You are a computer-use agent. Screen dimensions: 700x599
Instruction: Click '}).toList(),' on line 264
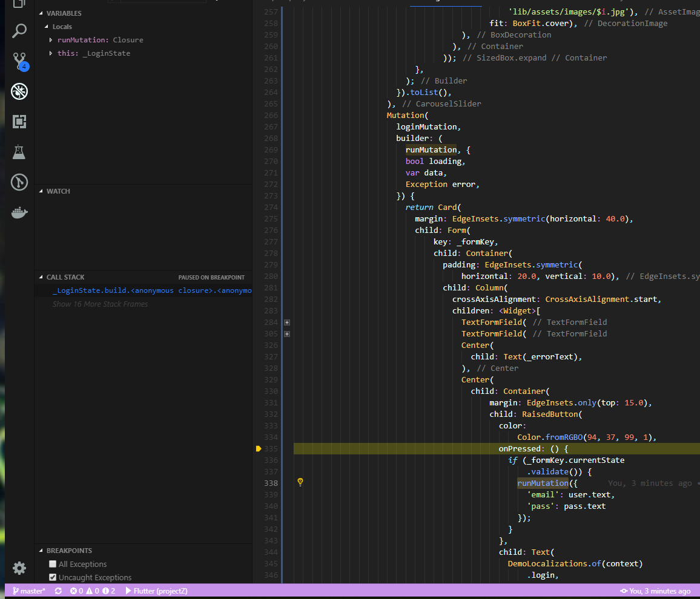pos(424,93)
